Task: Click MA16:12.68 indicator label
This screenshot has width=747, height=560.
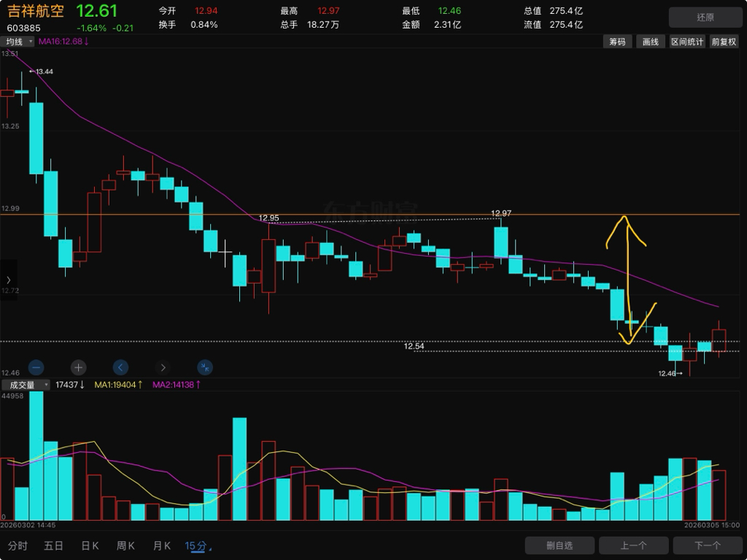Action: point(63,42)
